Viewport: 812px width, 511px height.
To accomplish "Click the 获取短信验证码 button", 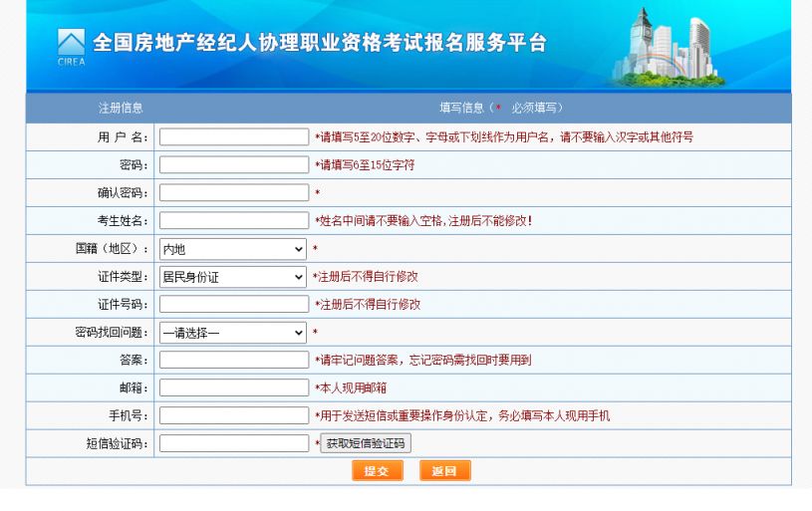I will pyautogui.click(x=366, y=443).
